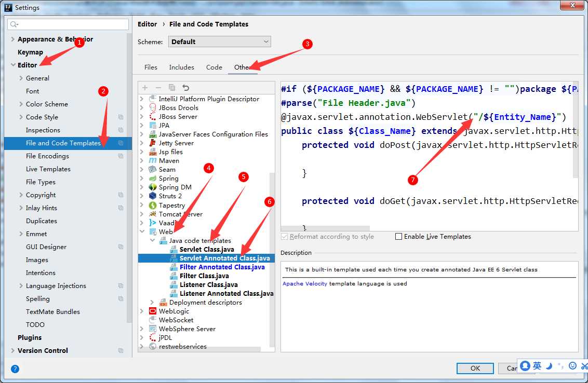This screenshot has height=383, width=588.
Task: Select Listener Annotated Class.java template
Action: [226, 293]
